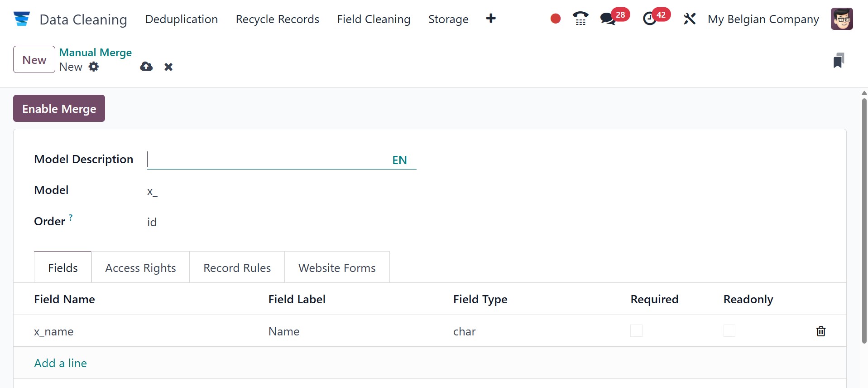Click the red recording indicator icon
868x388 pixels.
coord(555,19)
